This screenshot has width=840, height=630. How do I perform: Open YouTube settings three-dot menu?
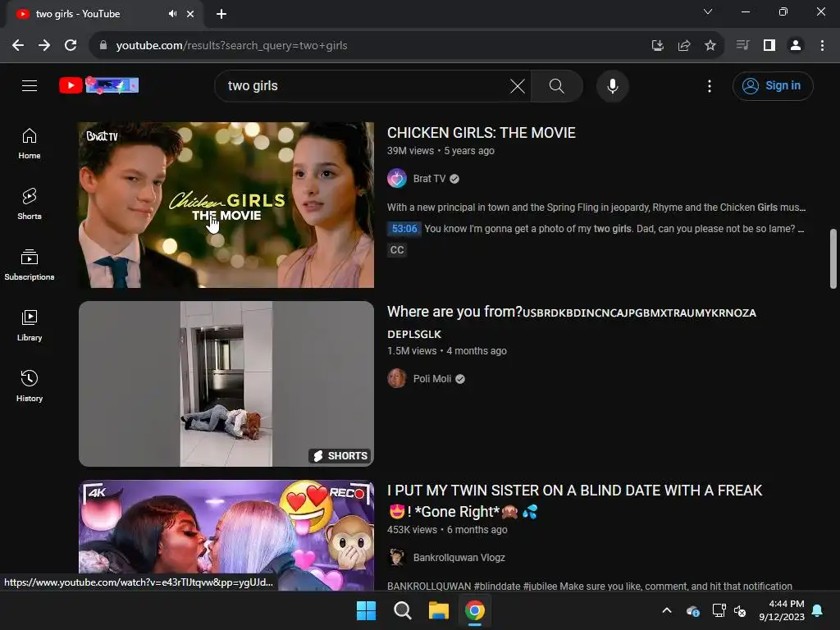coord(710,85)
